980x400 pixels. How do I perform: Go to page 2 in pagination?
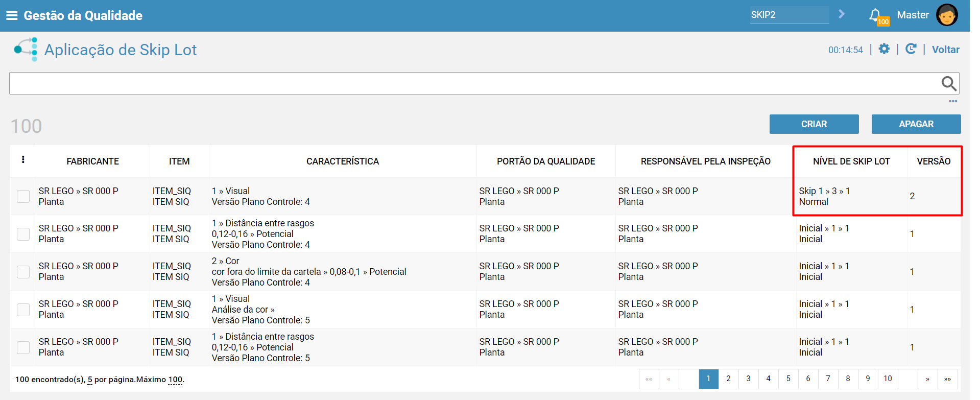728,379
